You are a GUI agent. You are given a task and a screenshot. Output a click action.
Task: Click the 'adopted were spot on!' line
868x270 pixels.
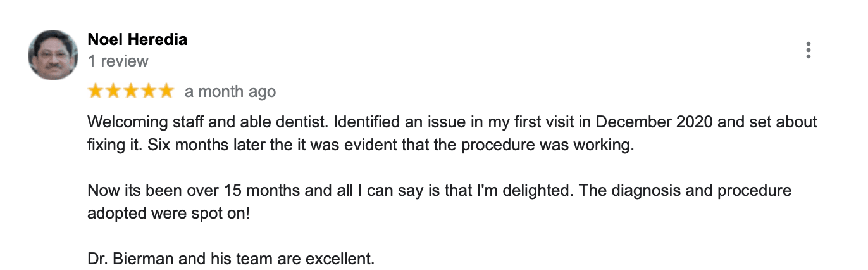point(168,213)
